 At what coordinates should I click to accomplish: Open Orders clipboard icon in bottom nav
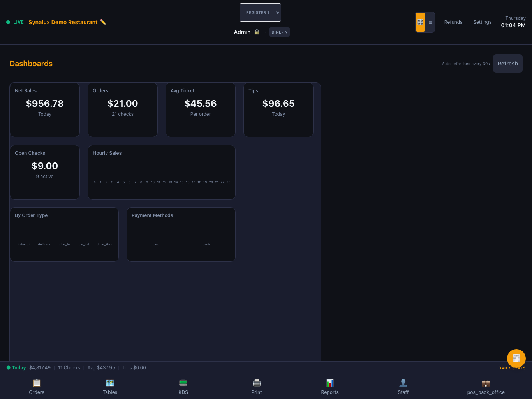[37, 383]
